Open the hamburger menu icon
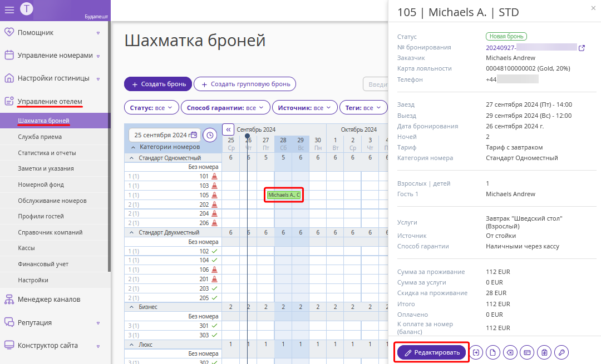The image size is (601, 364). 9,9
